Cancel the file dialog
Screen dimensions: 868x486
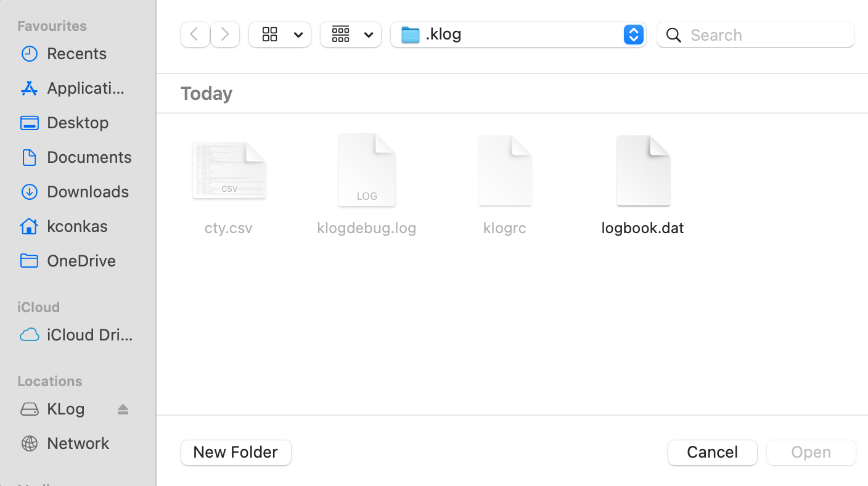tap(713, 452)
